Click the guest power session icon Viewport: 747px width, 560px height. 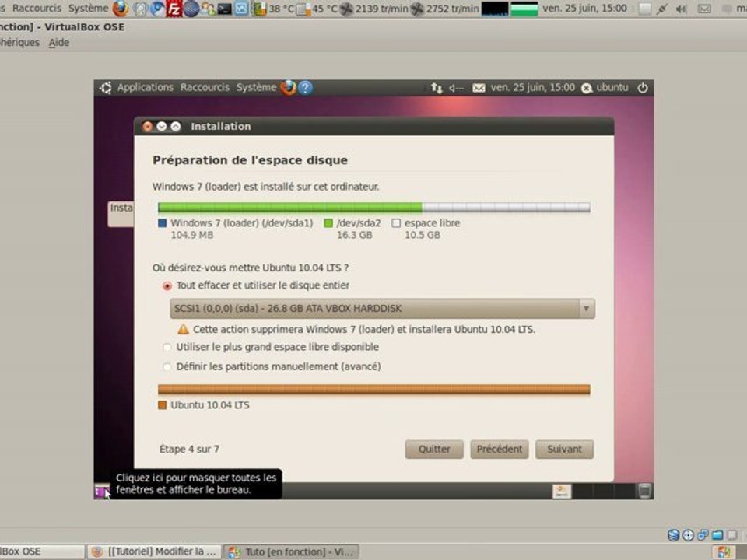click(x=643, y=88)
